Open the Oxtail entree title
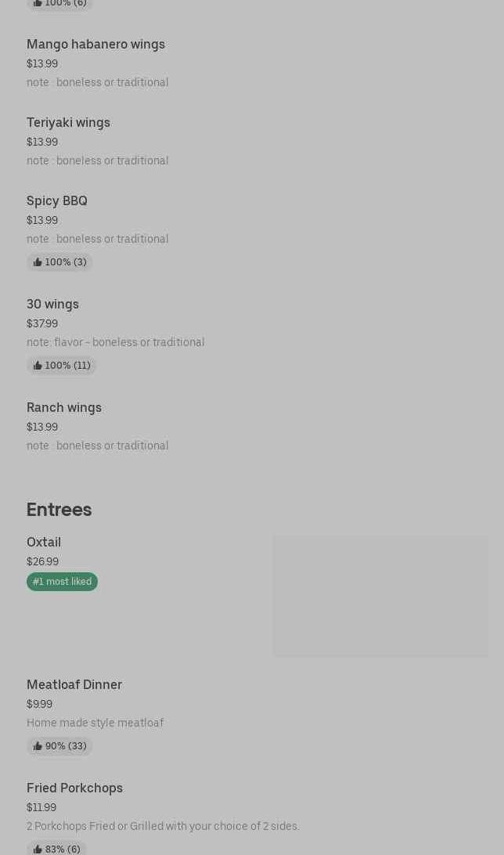This screenshot has width=504, height=855. pyautogui.click(x=44, y=542)
